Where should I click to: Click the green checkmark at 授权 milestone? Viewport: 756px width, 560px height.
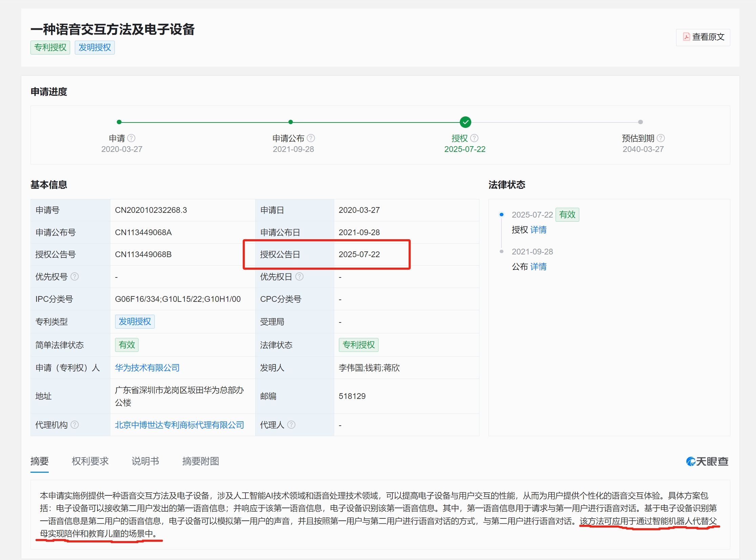[465, 122]
